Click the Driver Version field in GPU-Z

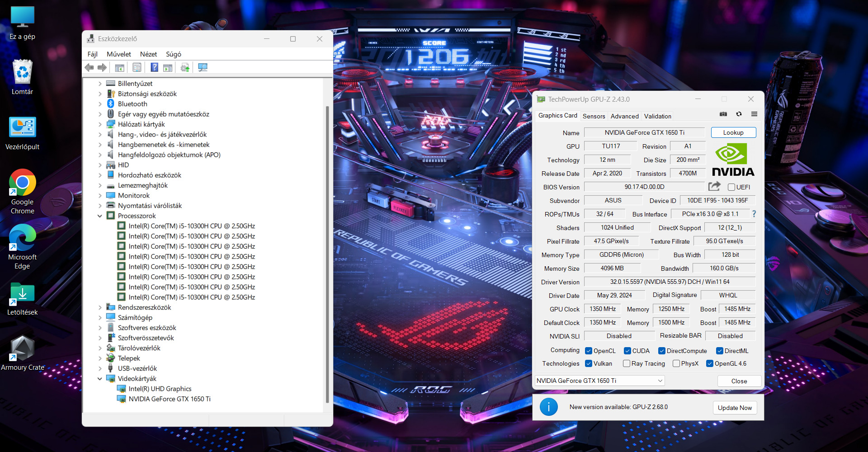tap(670, 282)
